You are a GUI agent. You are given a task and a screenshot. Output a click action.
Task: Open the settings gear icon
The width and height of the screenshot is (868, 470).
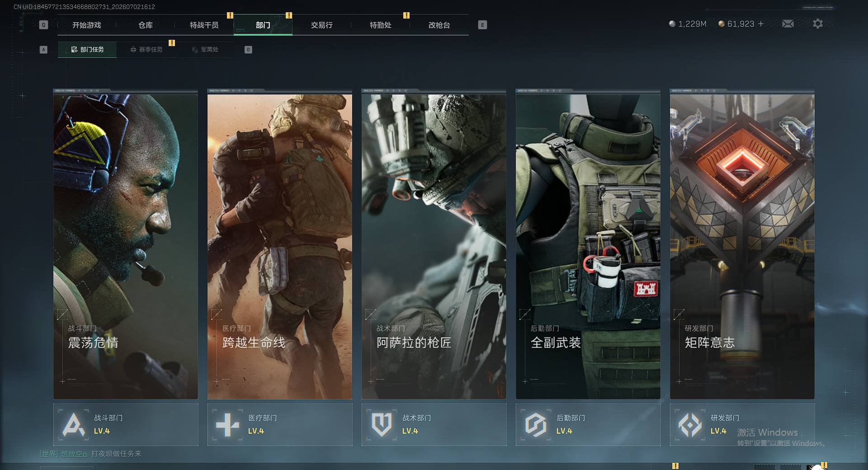818,23
